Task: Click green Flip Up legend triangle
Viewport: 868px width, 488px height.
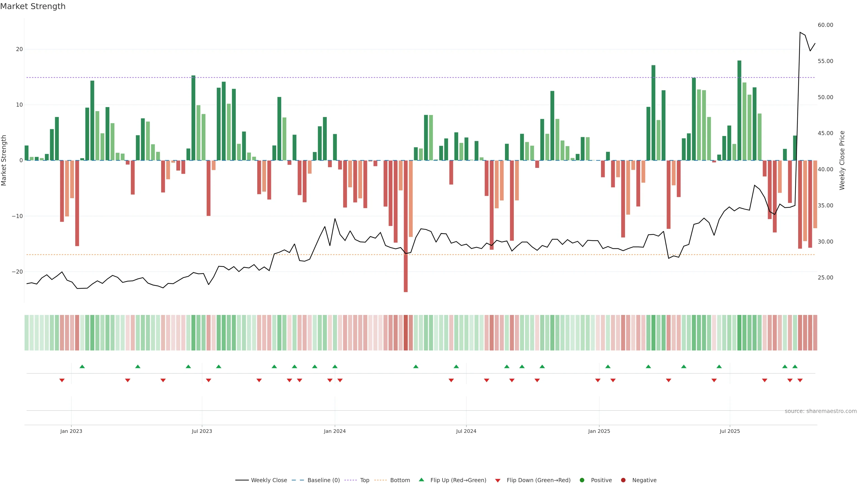Action: tap(421, 480)
